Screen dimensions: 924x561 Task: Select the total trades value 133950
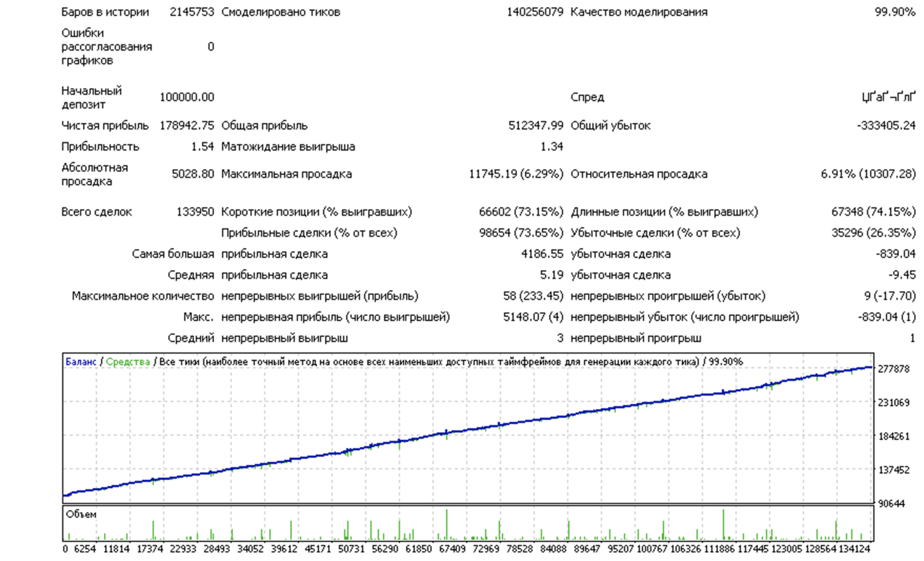[195, 212]
